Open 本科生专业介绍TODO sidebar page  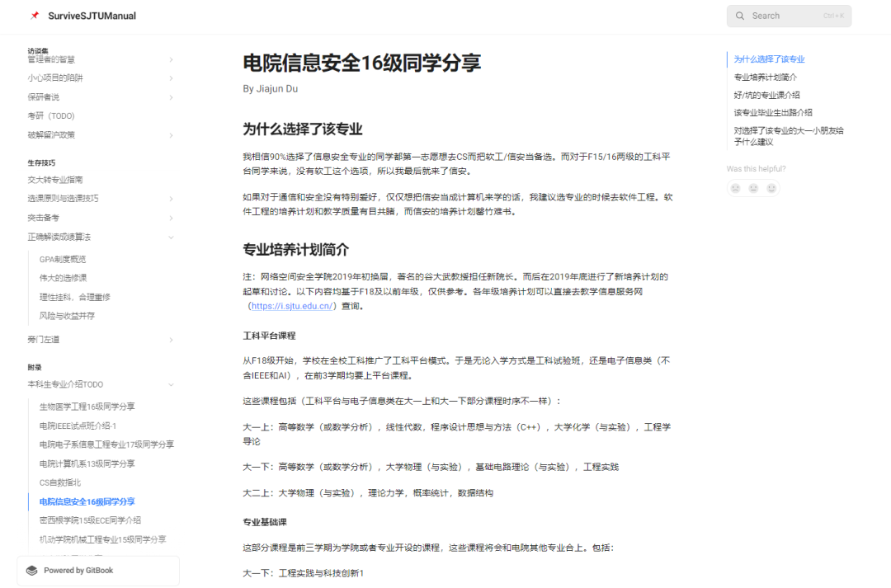point(65,384)
